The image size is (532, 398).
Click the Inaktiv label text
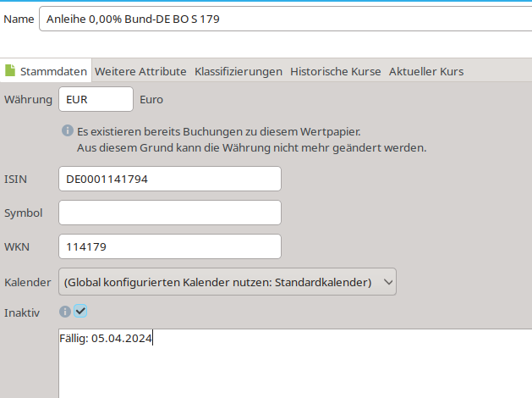click(22, 312)
